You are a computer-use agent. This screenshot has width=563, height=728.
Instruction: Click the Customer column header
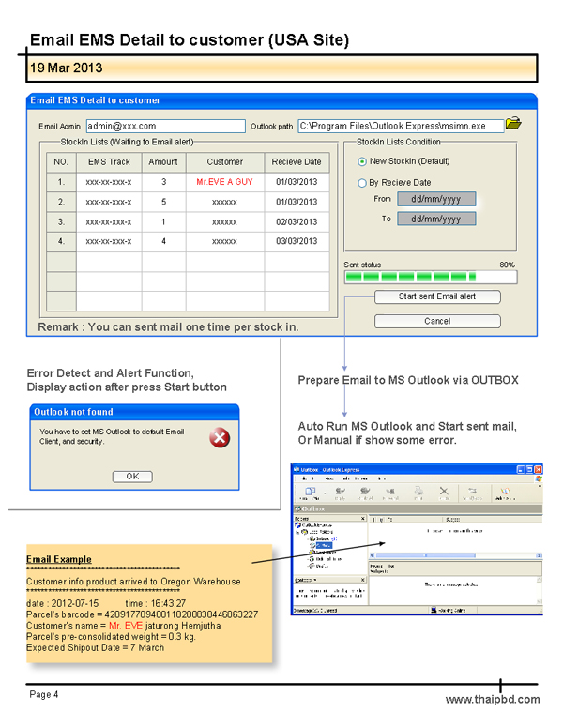point(225,162)
